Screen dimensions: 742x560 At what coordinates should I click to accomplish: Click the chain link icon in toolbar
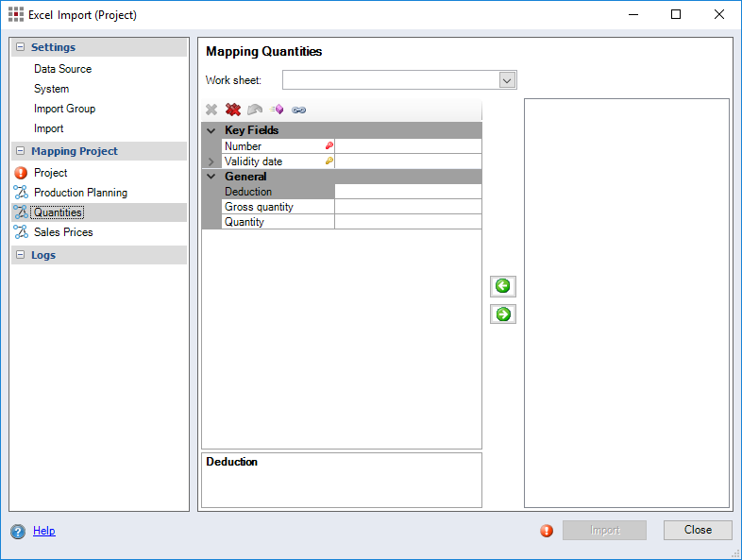[299, 110]
